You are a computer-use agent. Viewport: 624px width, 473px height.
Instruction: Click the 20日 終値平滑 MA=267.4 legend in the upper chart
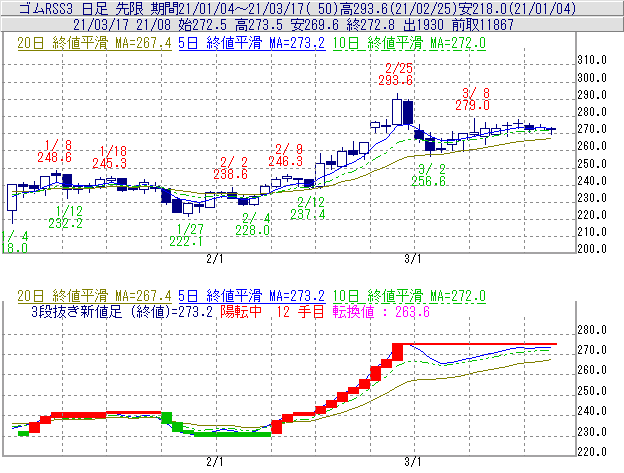(x=94, y=43)
